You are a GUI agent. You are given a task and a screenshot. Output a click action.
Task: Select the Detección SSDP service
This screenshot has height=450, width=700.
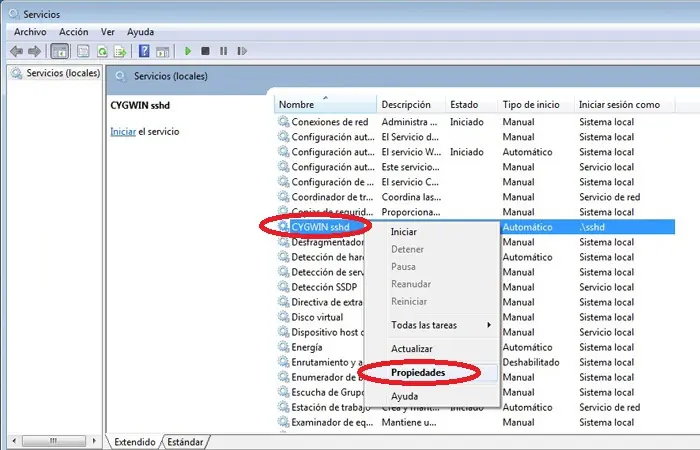pyautogui.click(x=324, y=287)
